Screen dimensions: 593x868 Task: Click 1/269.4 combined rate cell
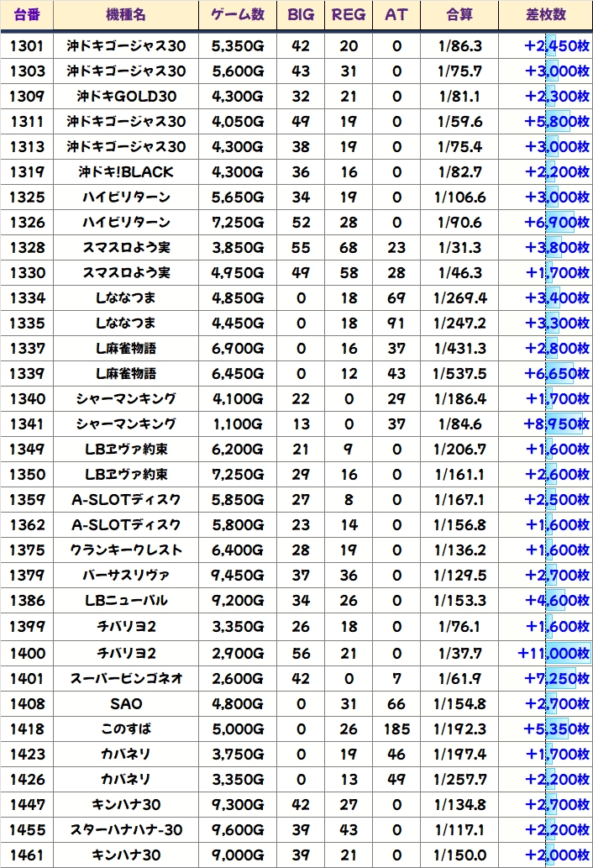click(x=459, y=298)
